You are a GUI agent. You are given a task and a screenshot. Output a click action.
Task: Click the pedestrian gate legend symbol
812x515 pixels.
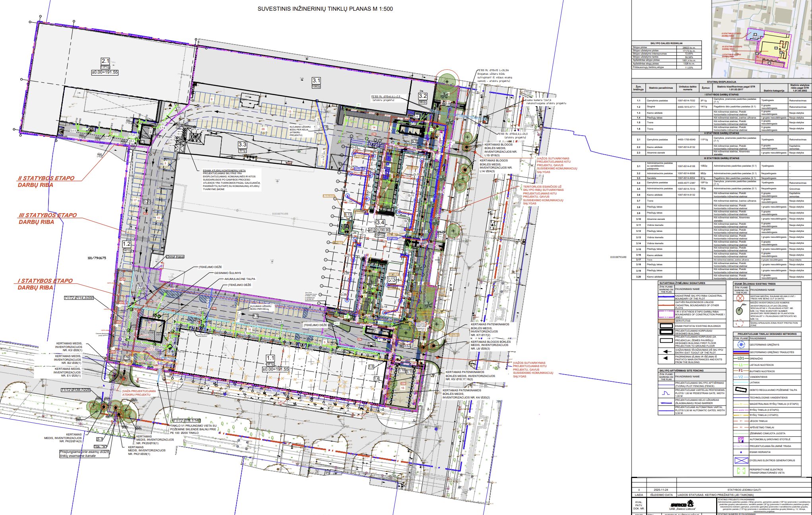[x=666, y=393]
